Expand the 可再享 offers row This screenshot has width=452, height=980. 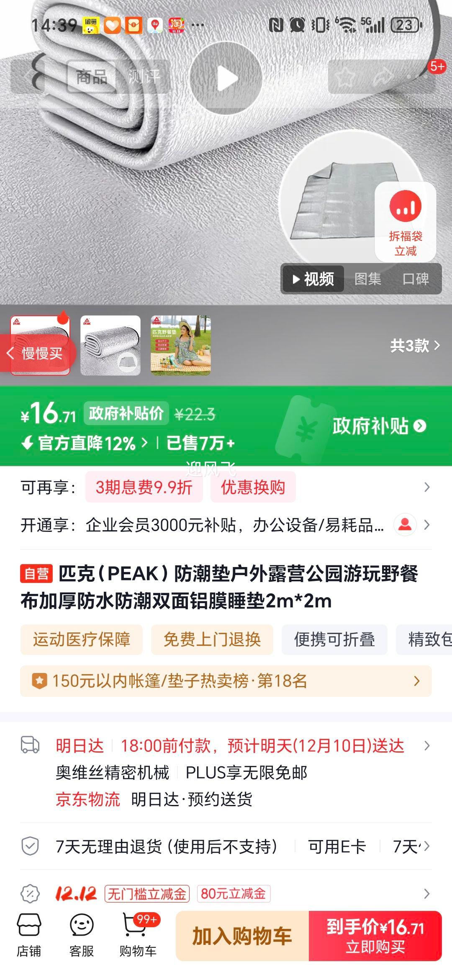(x=226, y=487)
